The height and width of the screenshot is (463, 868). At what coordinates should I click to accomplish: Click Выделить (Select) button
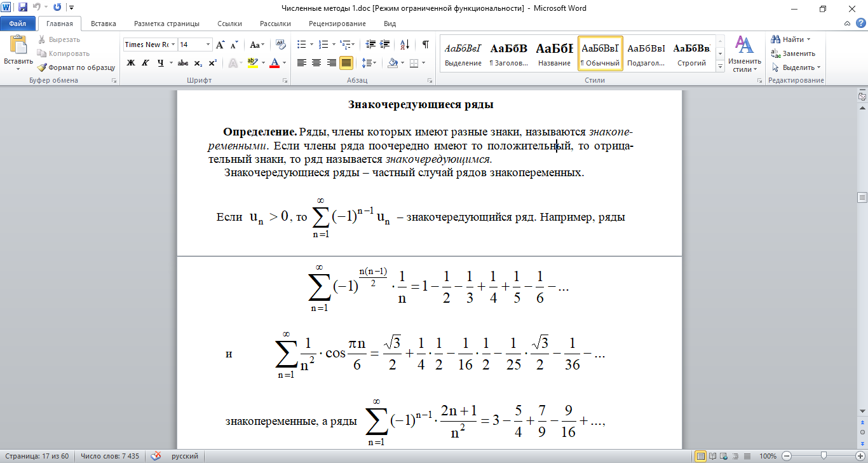pos(796,67)
